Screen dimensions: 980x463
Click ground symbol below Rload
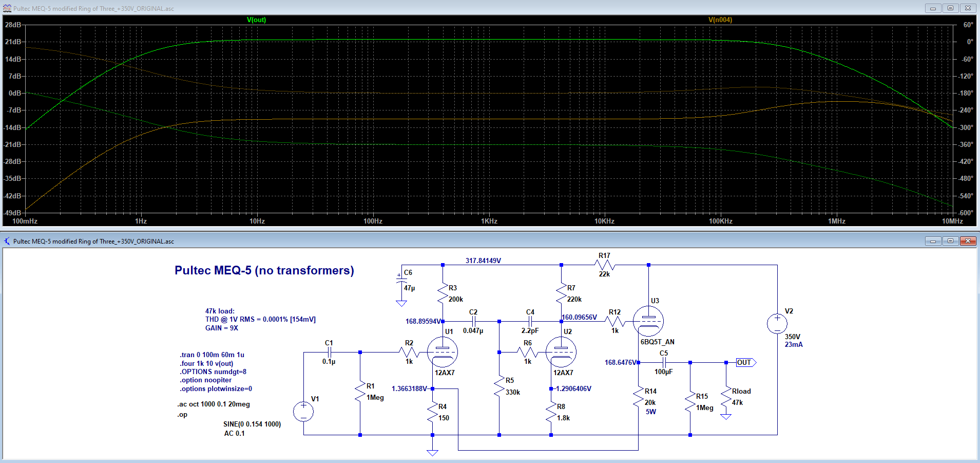point(726,417)
